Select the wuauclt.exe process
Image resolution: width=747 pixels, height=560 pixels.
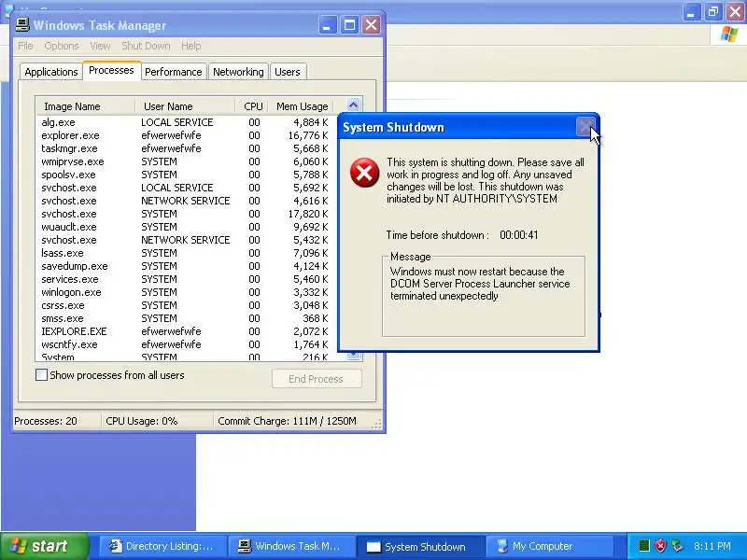coord(185,227)
